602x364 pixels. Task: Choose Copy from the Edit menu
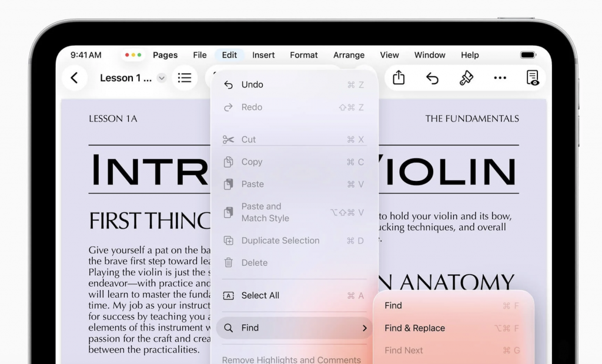click(252, 162)
